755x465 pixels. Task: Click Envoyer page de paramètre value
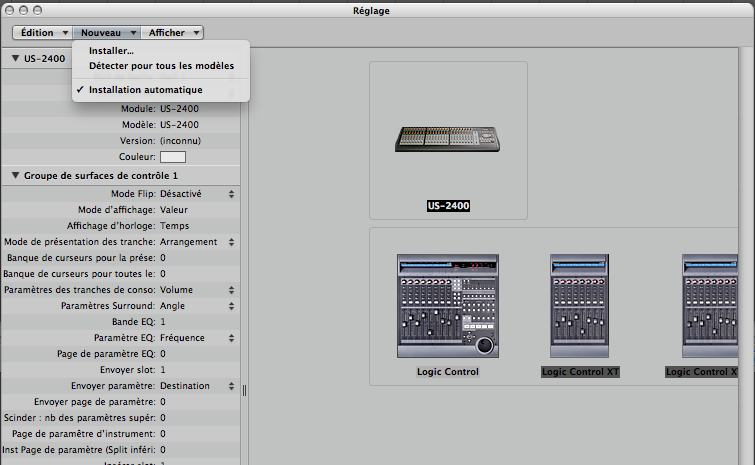(x=163, y=402)
